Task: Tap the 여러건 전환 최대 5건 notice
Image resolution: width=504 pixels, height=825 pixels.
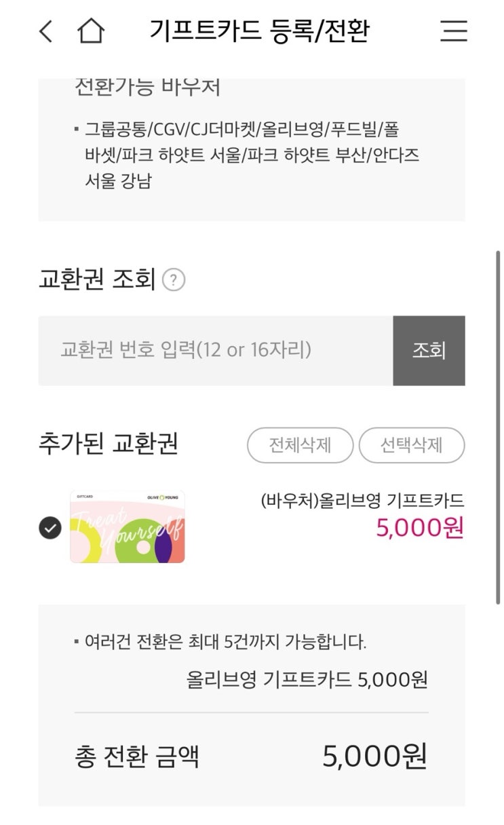Action: (x=220, y=642)
